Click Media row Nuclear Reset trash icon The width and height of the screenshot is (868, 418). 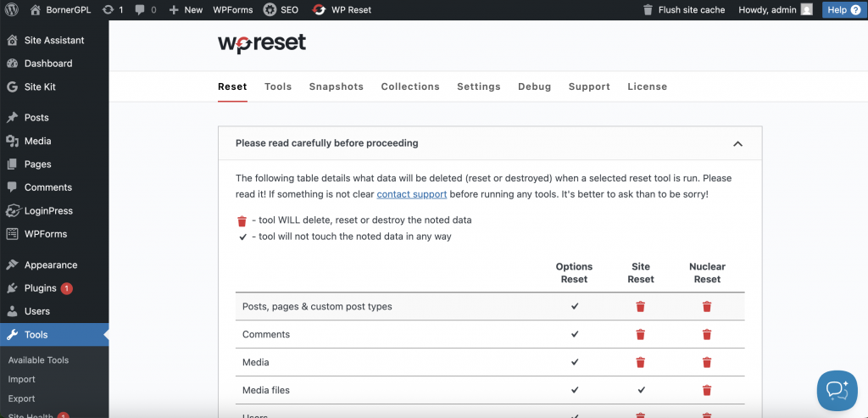tap(707, 362)
